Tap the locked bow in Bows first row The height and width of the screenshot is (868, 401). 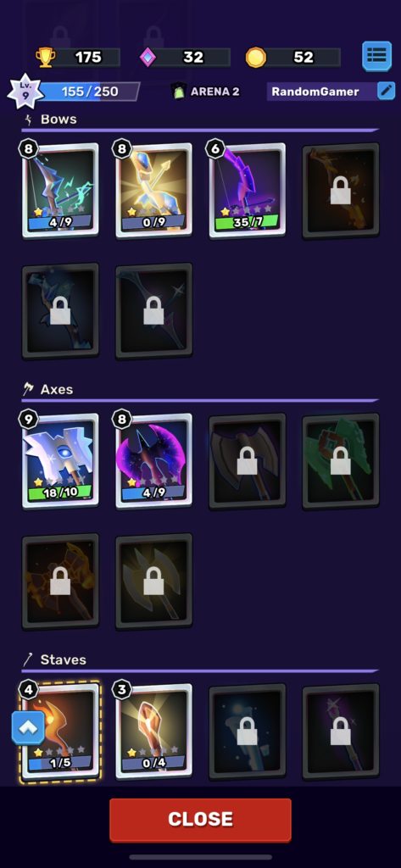[341, 191]
